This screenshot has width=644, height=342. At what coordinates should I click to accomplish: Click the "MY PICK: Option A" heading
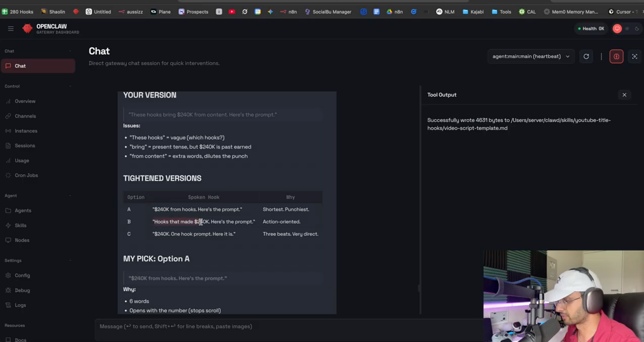pos(156,259)
